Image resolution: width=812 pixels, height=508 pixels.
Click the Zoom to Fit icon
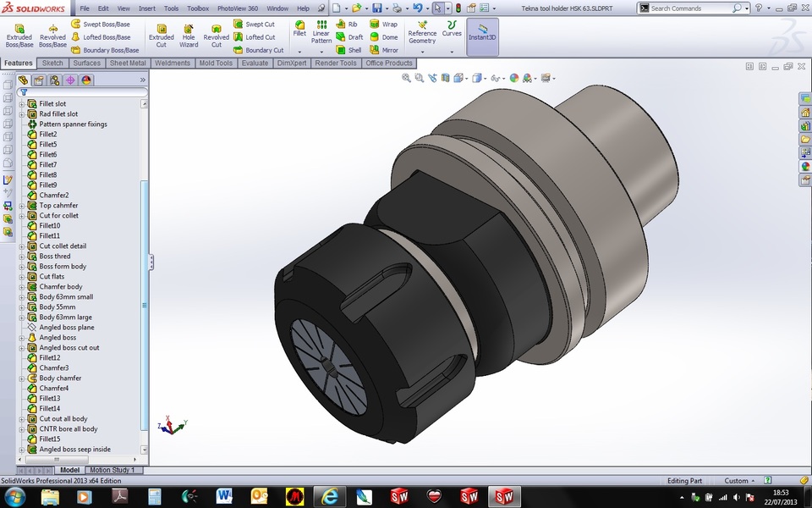(406, 77)
